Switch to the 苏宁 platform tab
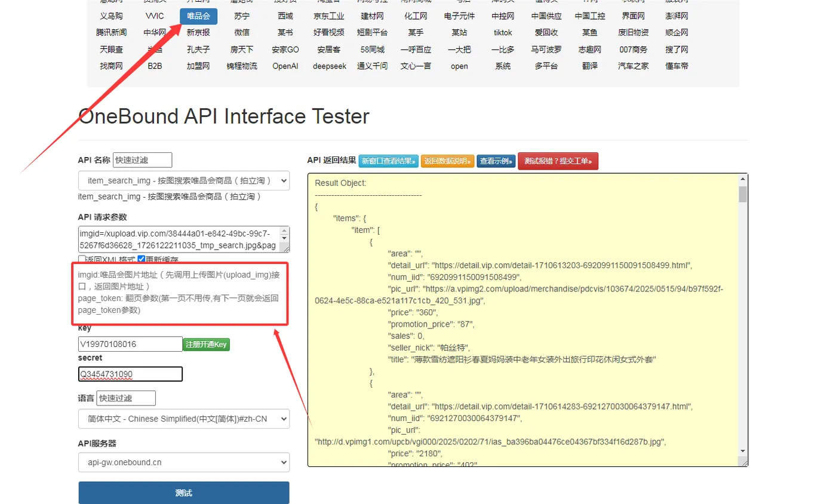Viewport: 836px width, 504px height. click(242, 16)
